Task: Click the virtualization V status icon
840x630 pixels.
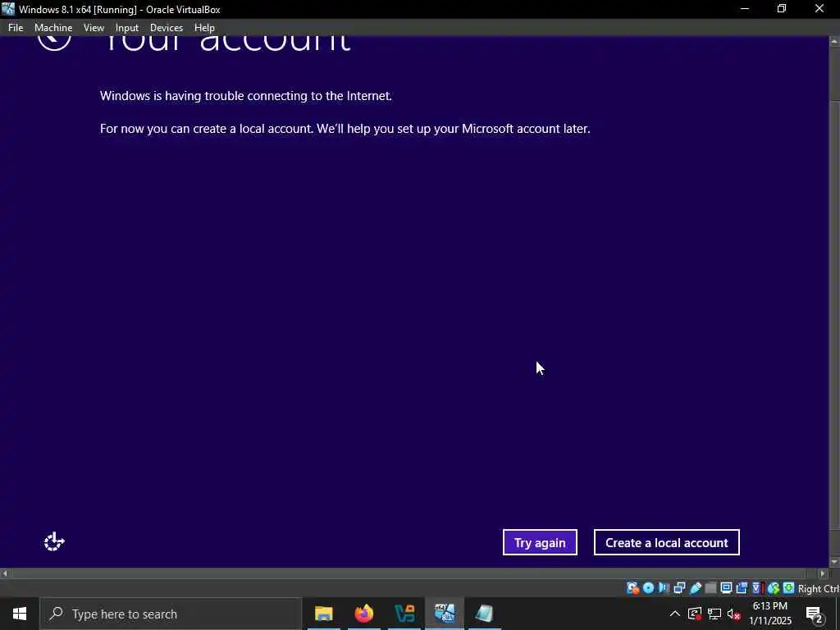Action: (757, 588)
